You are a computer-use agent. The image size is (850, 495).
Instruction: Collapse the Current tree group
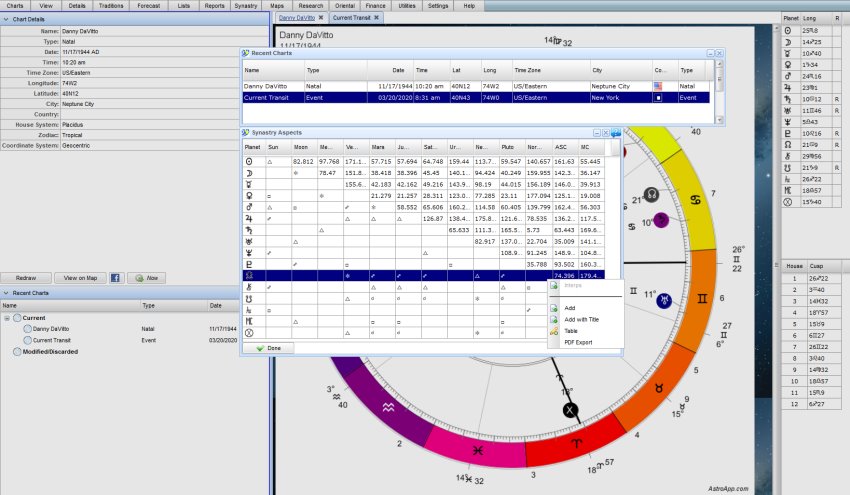[x=7, y=317]
